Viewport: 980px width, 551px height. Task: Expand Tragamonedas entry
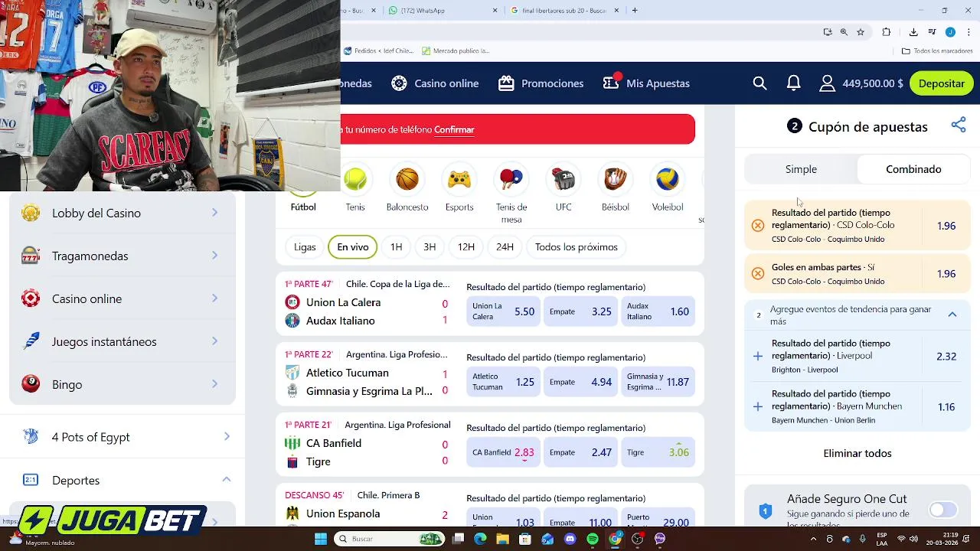(x=122, y=256)
